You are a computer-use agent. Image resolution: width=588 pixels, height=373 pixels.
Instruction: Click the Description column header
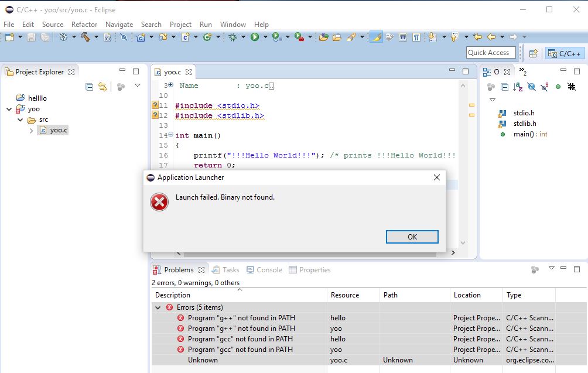(240, 295)
